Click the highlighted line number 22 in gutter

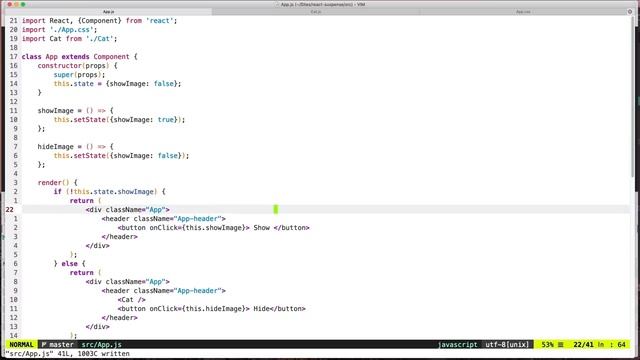click(9, 209)
